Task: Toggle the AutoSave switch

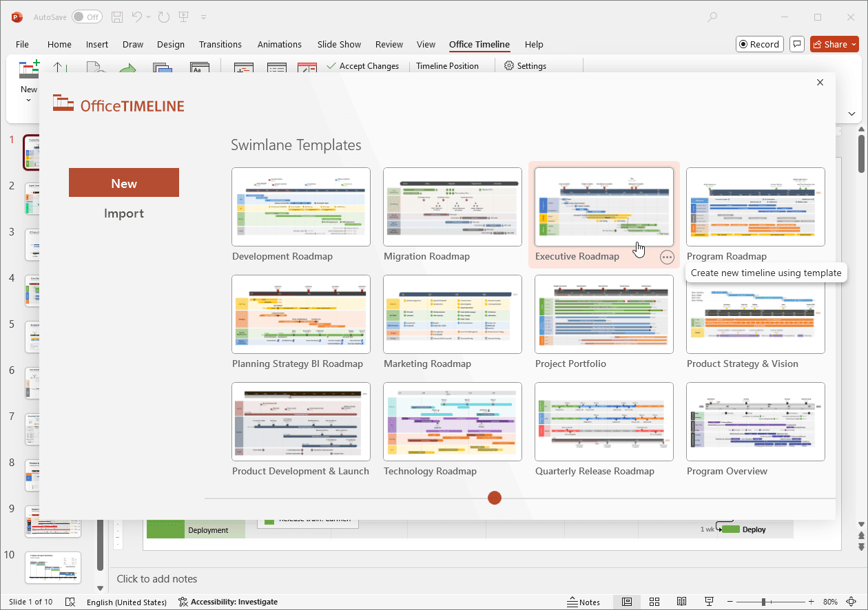Action: pos(86,17)
